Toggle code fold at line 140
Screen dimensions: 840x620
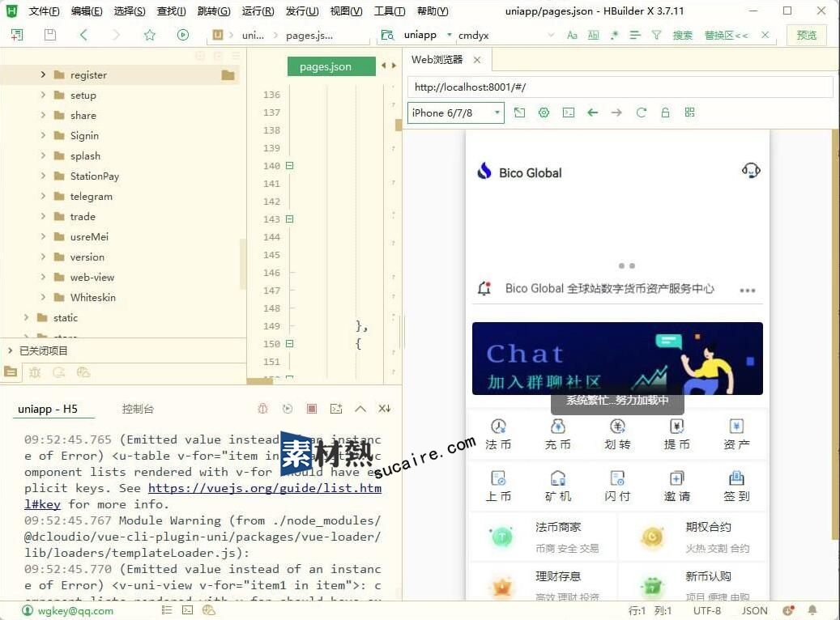tap(290, 165)
